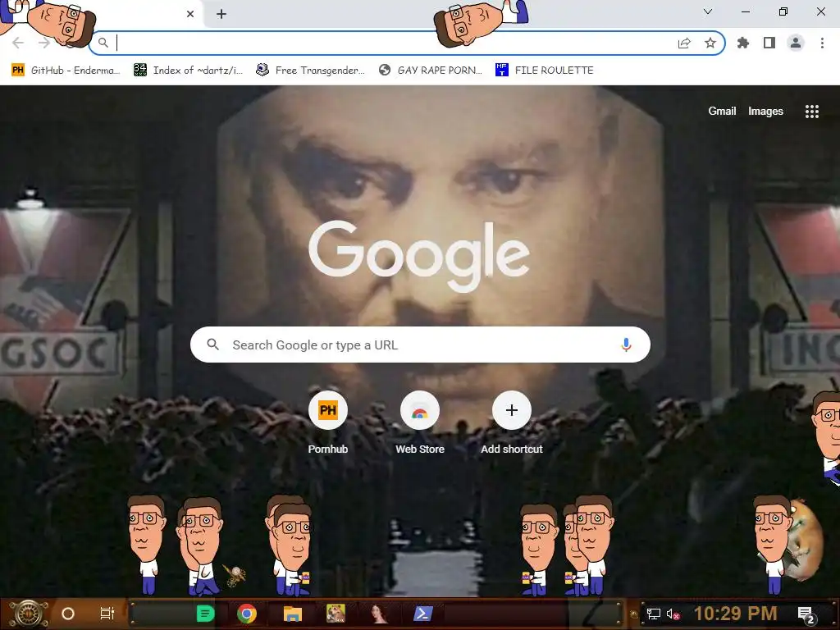Open the GitHub - Enderma... bookmark

[66, 71]
